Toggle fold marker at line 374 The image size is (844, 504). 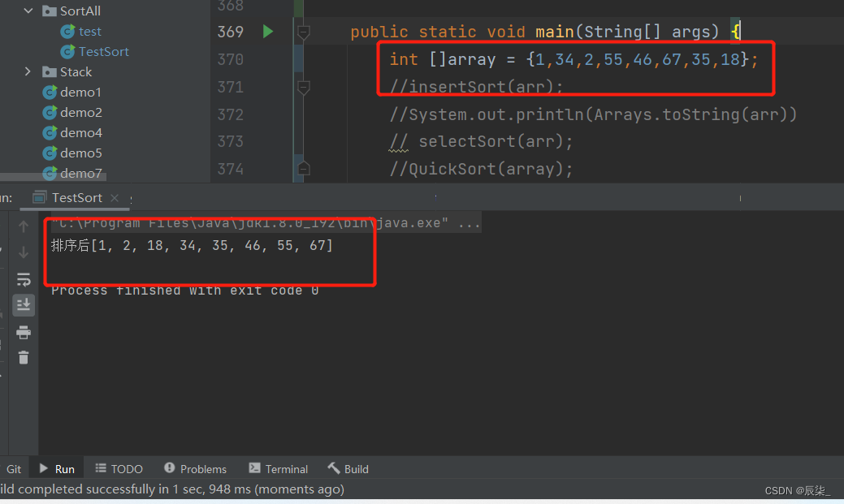[x=304, y=169]
